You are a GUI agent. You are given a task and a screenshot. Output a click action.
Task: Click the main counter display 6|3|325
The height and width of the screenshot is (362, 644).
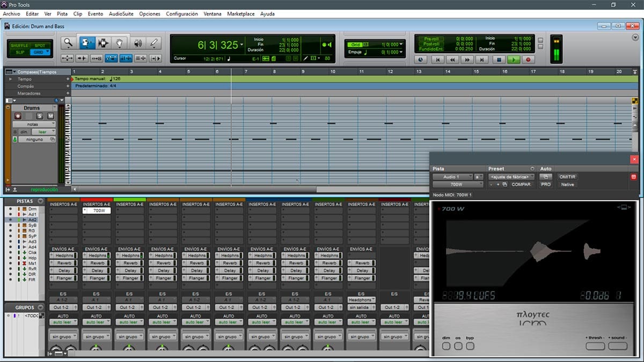click(217, 45)
